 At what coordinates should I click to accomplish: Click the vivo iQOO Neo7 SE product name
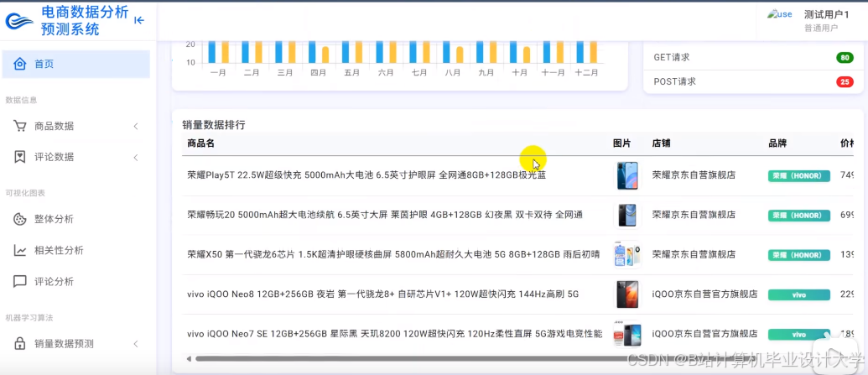[395, 334]
